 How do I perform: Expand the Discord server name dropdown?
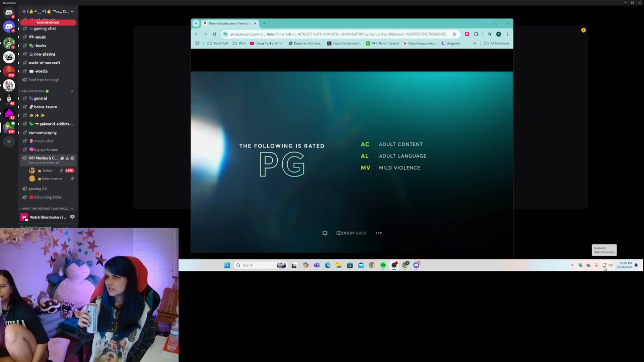tap(72, 11)
